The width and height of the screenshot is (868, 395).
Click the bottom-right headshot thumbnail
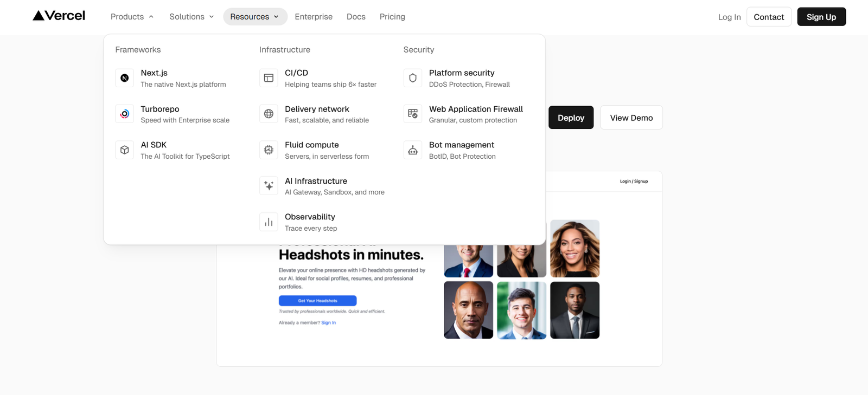(x=575, y=310)
